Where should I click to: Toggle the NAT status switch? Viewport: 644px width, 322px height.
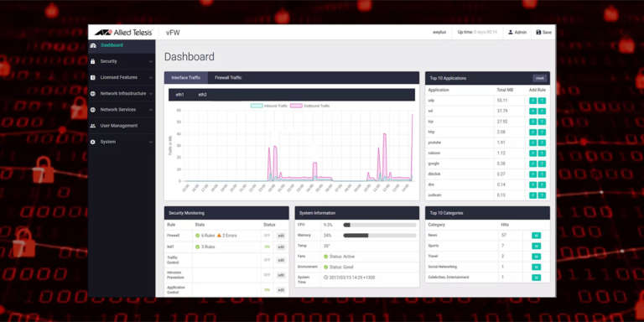(x=267, y=247)
